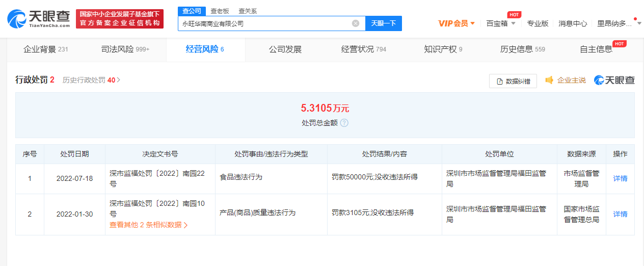Open 详情 for the 2022-07-18 penalty
This screenshot has height=266, width=644.
pos(620,179)
